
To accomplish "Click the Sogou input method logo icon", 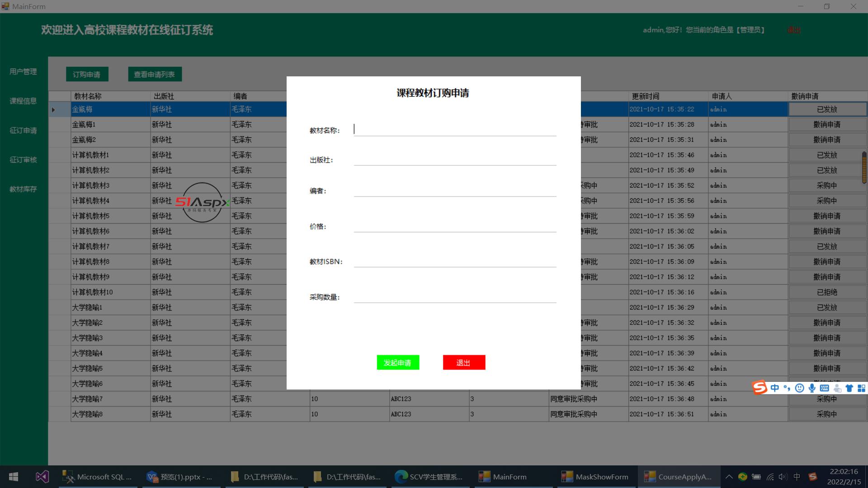I will (759, 388).
